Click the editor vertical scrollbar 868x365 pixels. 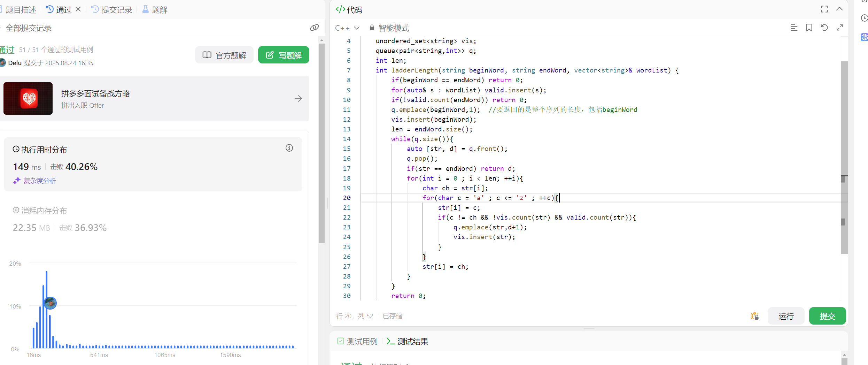click(844, 157)
